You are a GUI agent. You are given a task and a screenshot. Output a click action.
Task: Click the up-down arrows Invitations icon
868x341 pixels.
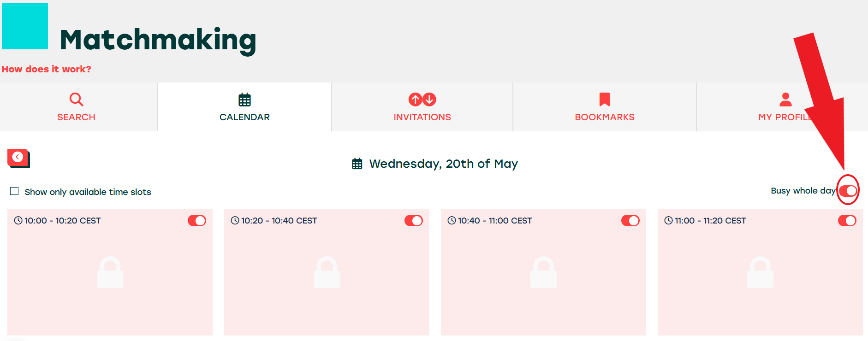(422, 99)
